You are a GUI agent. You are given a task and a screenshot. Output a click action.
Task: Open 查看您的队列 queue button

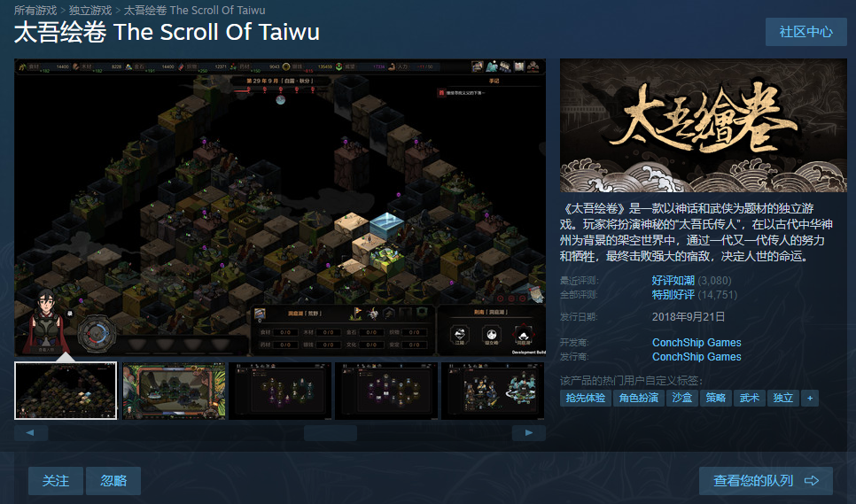[x=766, y=481]
